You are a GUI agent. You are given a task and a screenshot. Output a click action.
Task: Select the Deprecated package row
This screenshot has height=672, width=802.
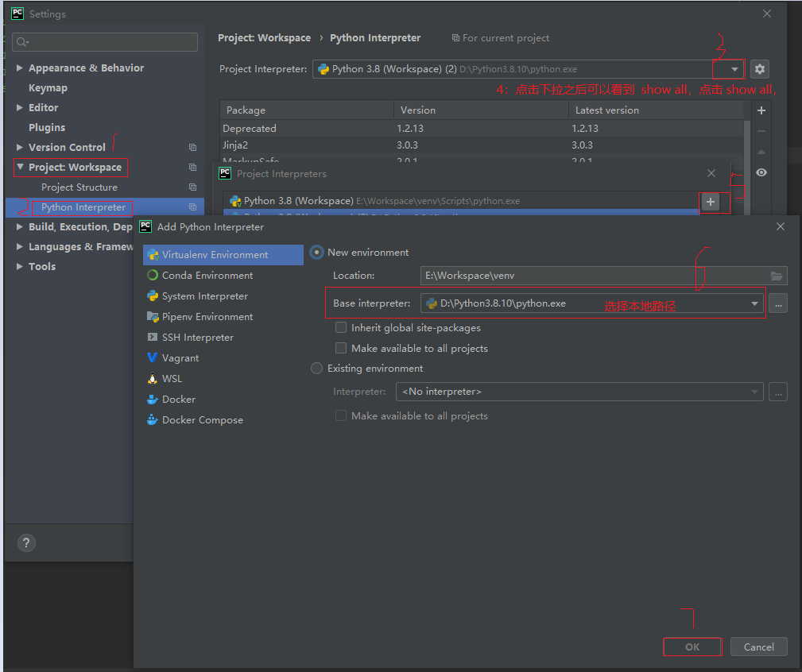coord(482,128)
